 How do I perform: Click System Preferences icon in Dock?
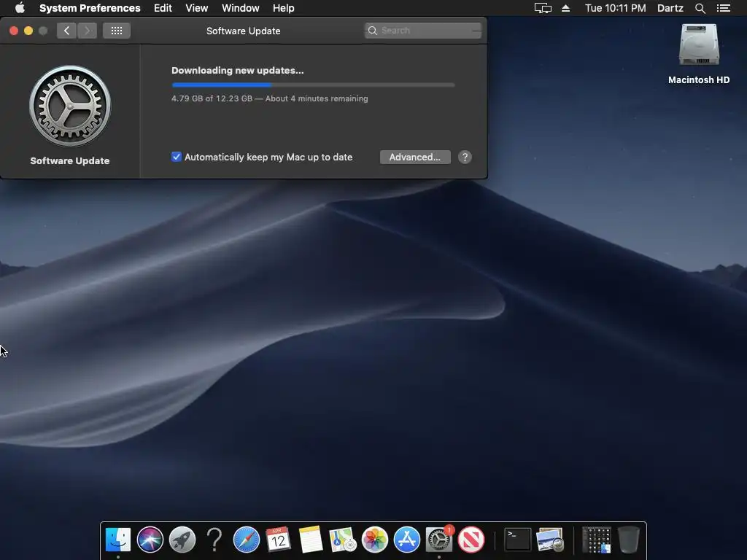point(438,540)
